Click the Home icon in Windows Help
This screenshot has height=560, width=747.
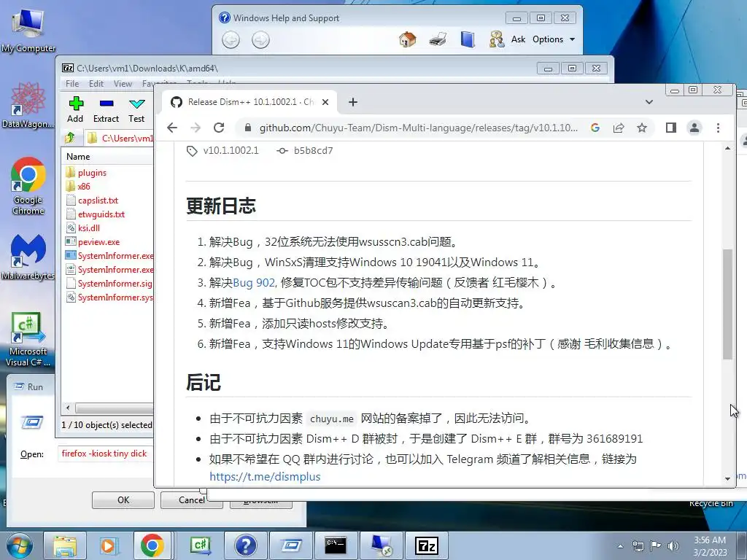[x=407, y=39]
